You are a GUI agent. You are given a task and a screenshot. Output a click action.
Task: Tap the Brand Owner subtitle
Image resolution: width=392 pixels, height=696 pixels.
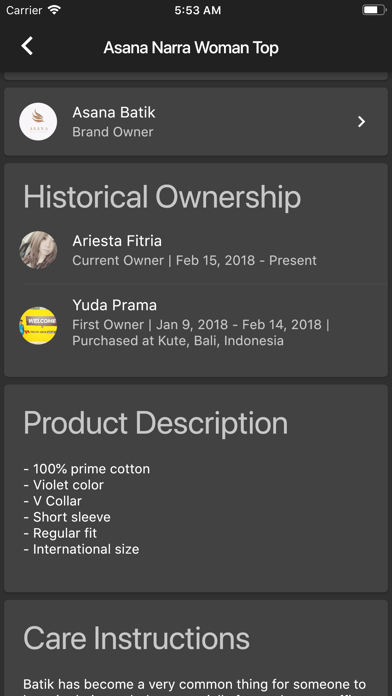pos(113,132)
